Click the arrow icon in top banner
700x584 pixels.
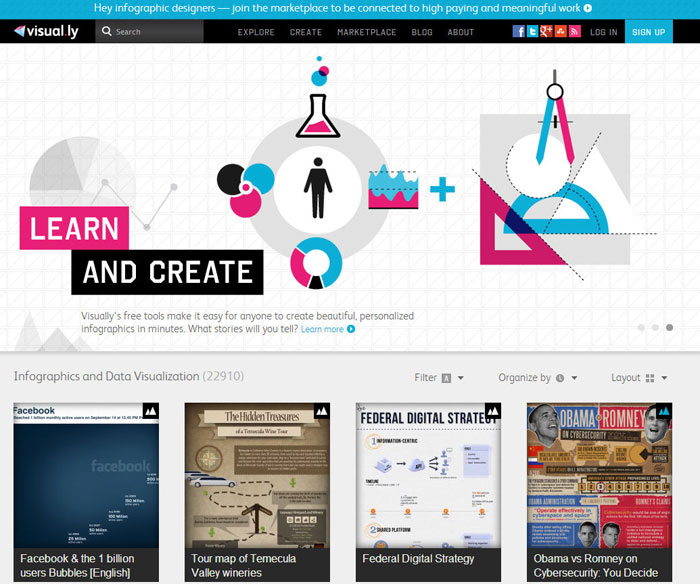click(x=587, y=8)
